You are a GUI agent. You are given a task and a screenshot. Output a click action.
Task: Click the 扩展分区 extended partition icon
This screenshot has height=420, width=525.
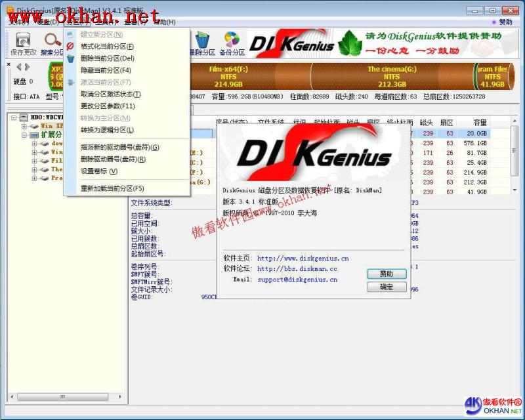pyautogui.click(x=34, y=135)
